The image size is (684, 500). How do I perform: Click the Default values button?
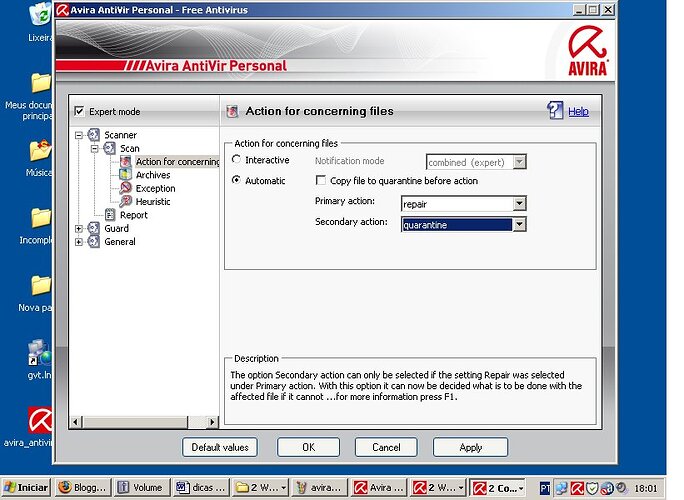click(x=220, y=447)
